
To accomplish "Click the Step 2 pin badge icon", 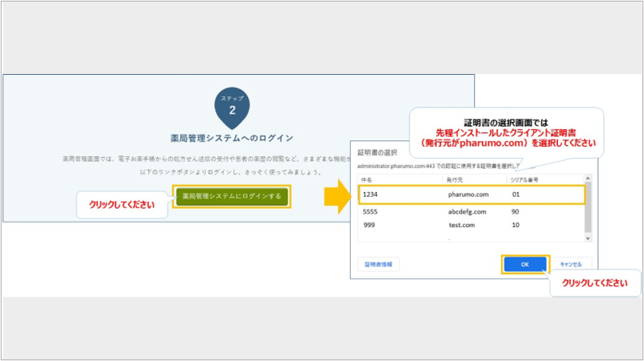I will coord(232,107).
